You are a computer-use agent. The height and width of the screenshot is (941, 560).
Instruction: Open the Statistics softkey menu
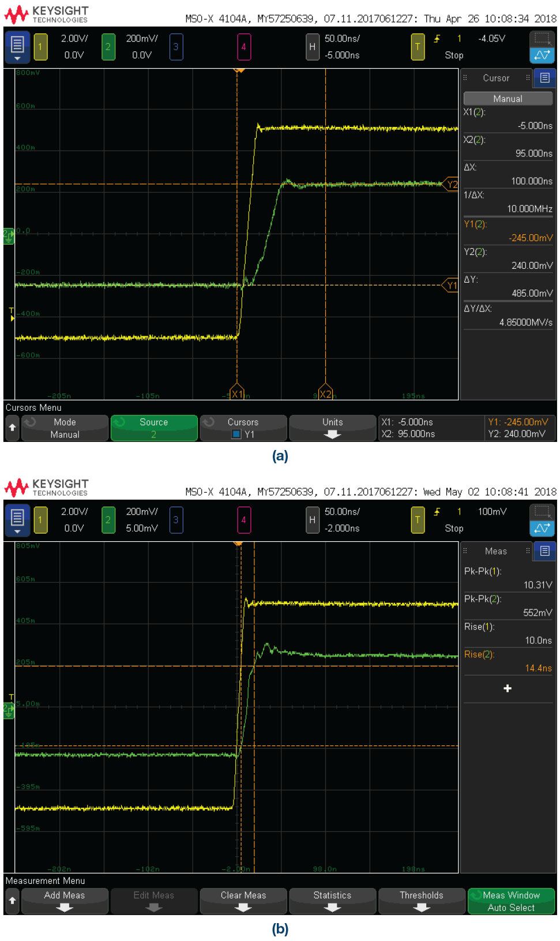333,901
